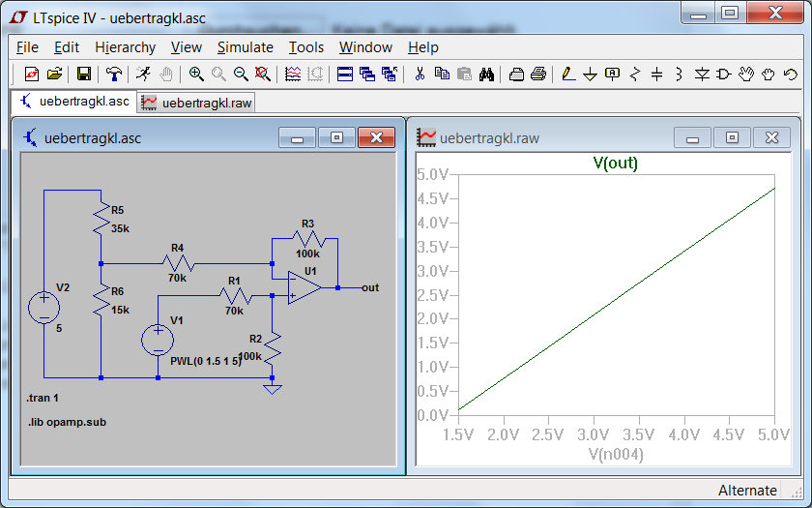Copy using the duplicate pages icon

point(442,75)
